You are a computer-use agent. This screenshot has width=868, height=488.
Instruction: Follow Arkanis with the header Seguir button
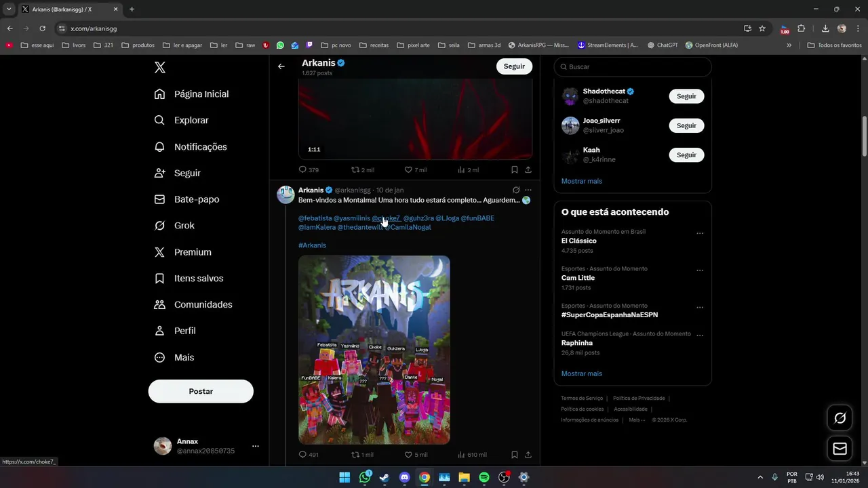[514, 66]
